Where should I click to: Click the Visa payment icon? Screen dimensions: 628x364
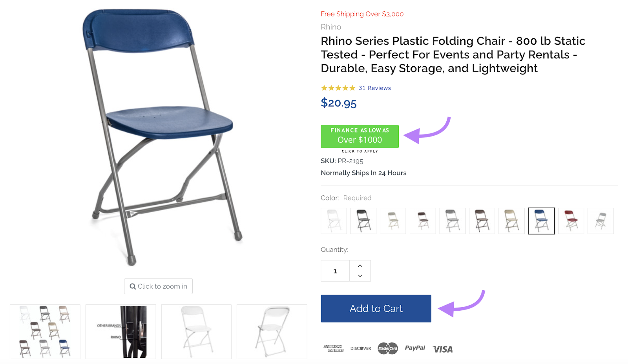[x=442, y=348]
